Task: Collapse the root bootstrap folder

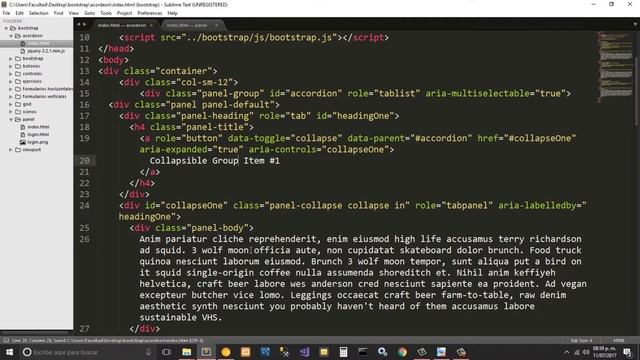Action: tap(6, 28)
